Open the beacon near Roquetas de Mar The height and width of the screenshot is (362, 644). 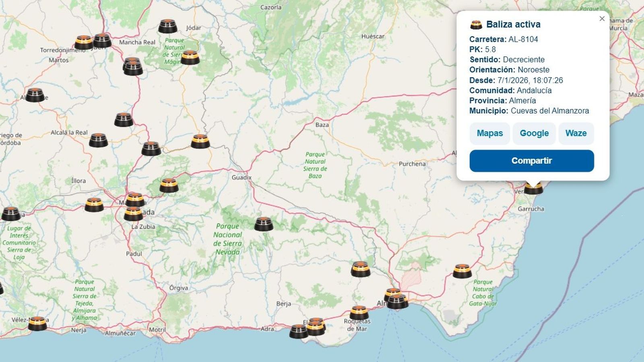click(358, 311)
